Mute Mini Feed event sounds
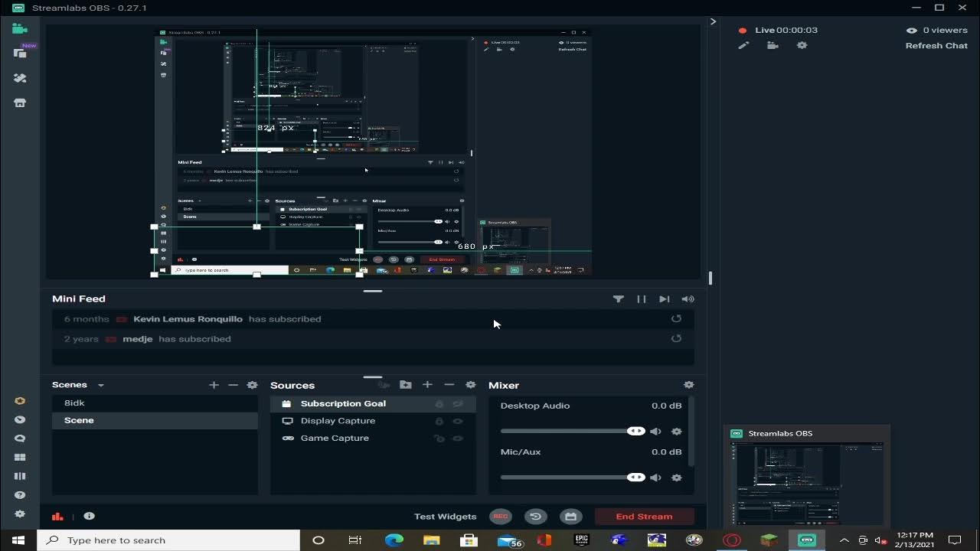Image resolution: width=980 pixels, height=551 pixels. (x=688, y=299)
